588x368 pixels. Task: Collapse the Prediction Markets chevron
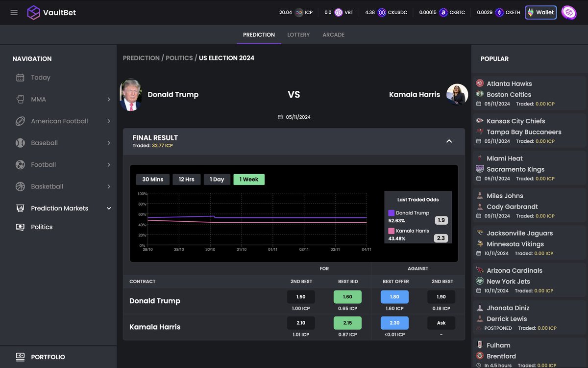tap(109, 208)
